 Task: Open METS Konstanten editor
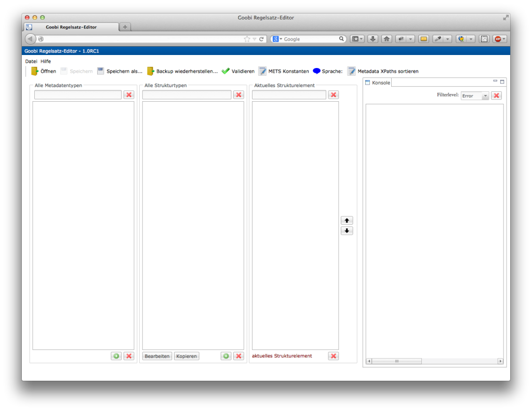(x=284, y=71)
